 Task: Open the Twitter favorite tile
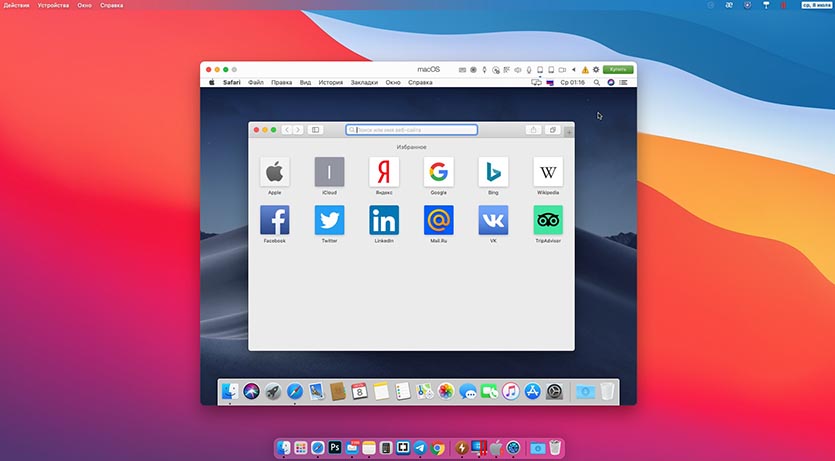click(329, 220)
